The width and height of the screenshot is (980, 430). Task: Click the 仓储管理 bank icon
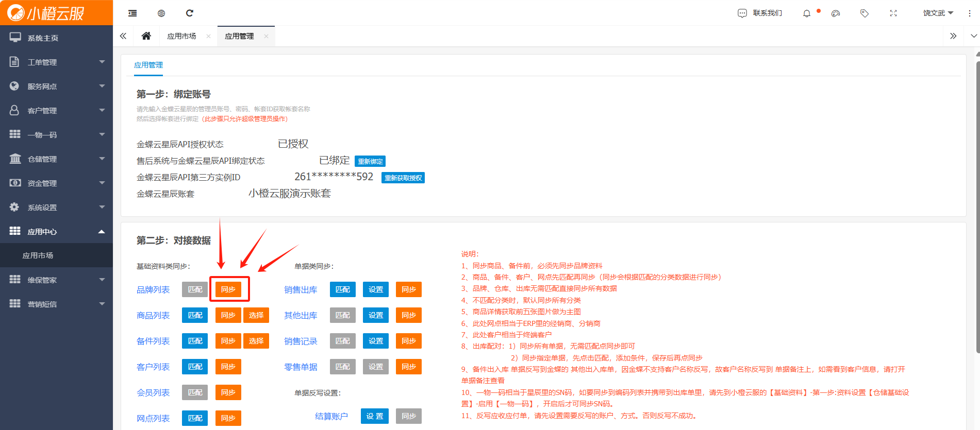coord(15,158)
